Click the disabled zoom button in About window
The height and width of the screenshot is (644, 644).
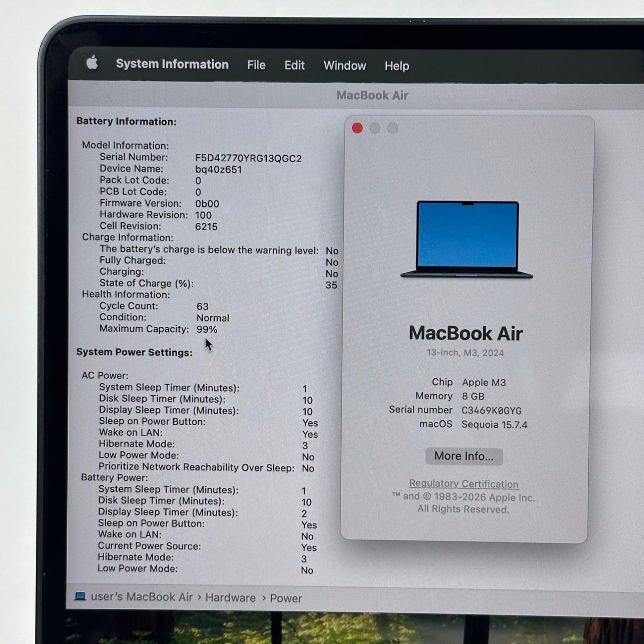pyautogui.click(x=393, y=128)
